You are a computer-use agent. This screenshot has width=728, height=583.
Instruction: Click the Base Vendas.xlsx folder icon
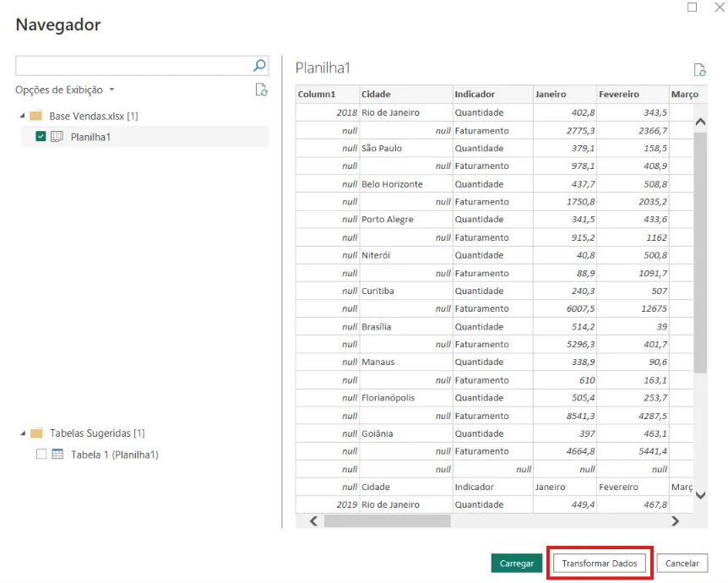tap(36, 116)
